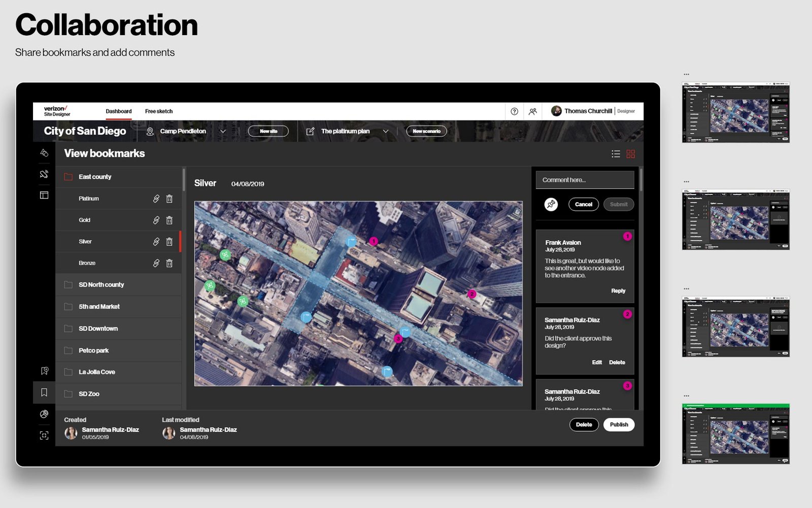Click the add bookmark pin sidebar icon
812x508 pixels.
pos(44,371)
